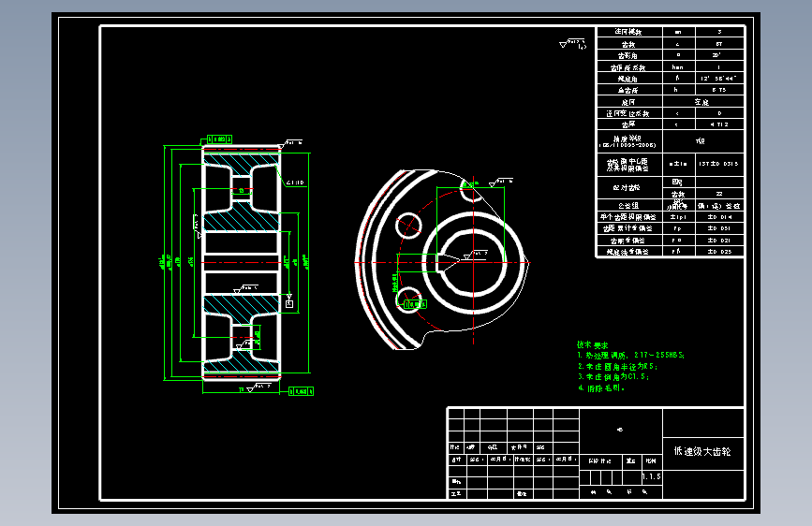Click note 4, the last technical requirement line
This screenshot has width=812, height=526.
click(x=600, y=387)
